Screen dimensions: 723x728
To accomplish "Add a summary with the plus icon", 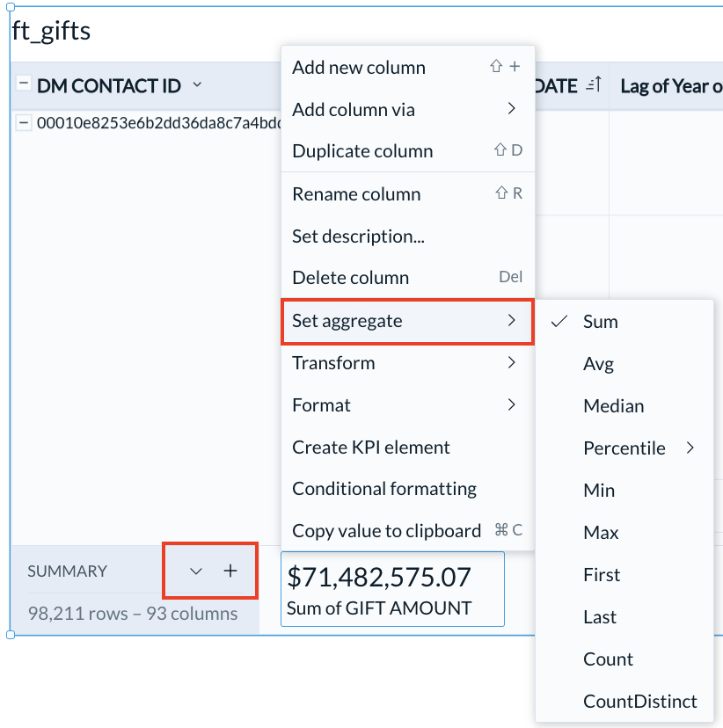I will (x=230, y=571).
